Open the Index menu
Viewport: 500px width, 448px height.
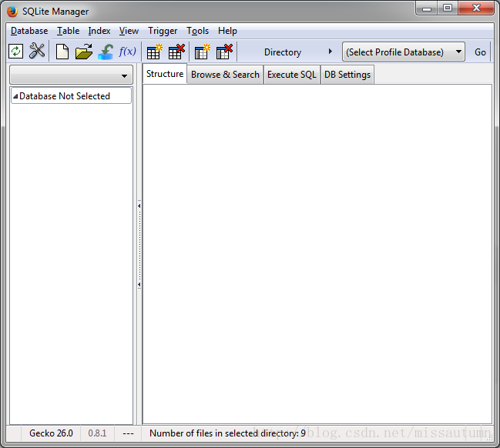tap(99, 31)
